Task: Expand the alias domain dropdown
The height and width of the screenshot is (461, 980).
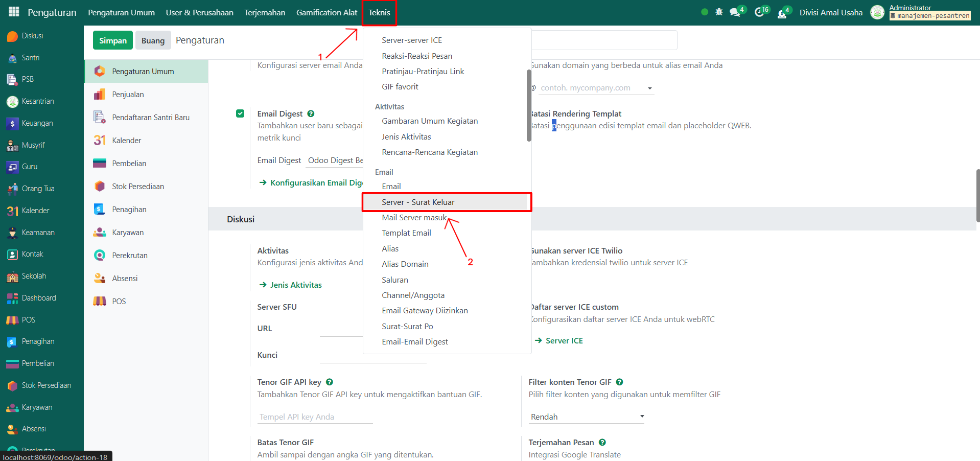Action: tap(649, 88)
